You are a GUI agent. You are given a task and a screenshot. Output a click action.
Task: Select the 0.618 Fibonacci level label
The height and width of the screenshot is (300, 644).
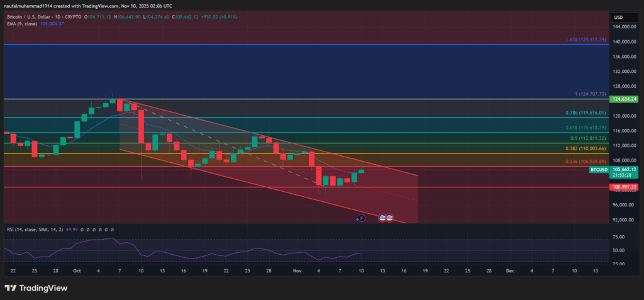(586, 128)
